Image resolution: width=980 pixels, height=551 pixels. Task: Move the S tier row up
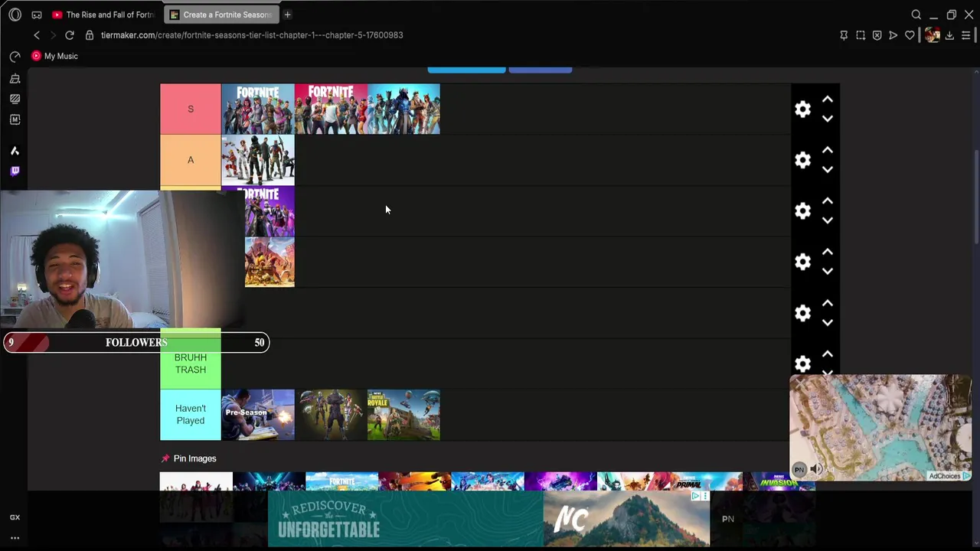click(x=828, y=99)
